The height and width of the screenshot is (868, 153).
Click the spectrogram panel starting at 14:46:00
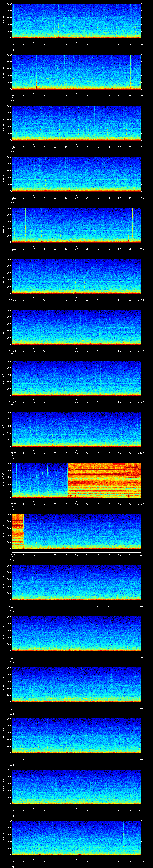tap(77, 123)
